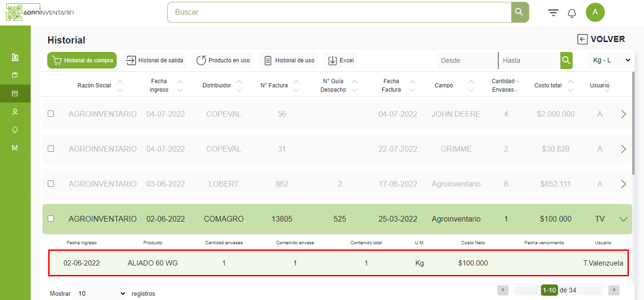Screen dimensions: 644x300
Task: Export the table with Excel button
Action: [x=341, y=60]
